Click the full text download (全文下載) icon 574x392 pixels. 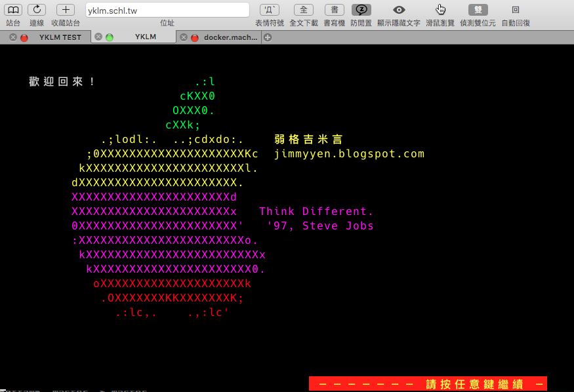pos(303,10)
